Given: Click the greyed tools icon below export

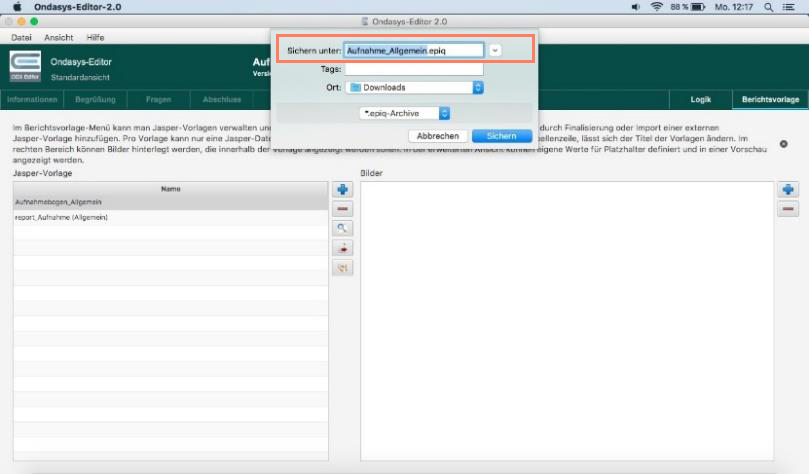Looking at the screenshot, I should (x=342, y=268).
